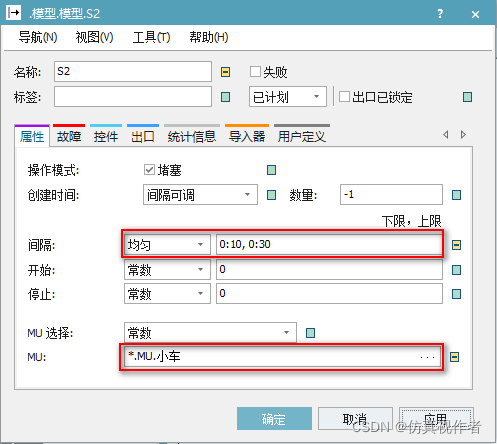Click the 停止 value field showing 0
The width and height of the screenshot is (497, 444).
coord(329,294)
